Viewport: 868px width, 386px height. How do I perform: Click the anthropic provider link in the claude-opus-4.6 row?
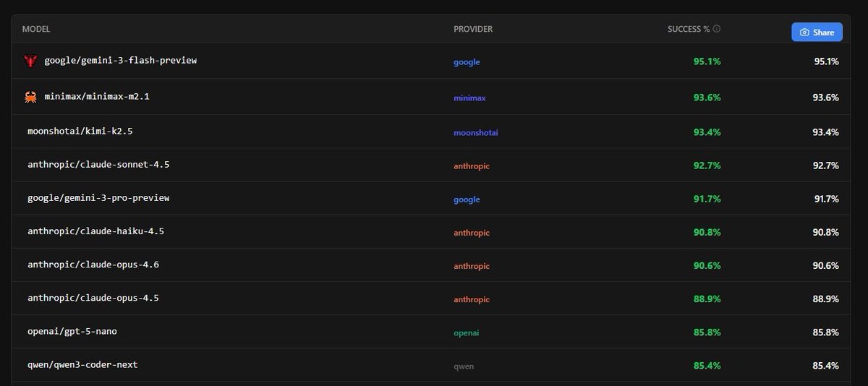click(x=472, y=266)
